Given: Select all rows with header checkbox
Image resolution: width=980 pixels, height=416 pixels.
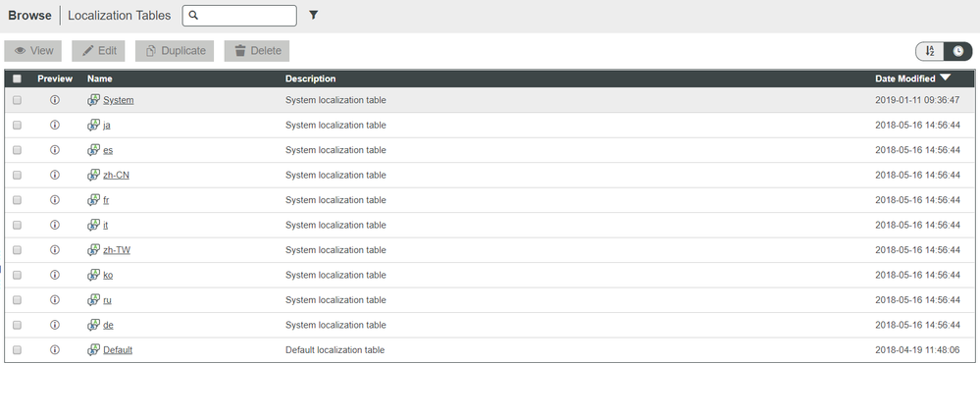Looking at the screenshot, I should pos(17,78).
